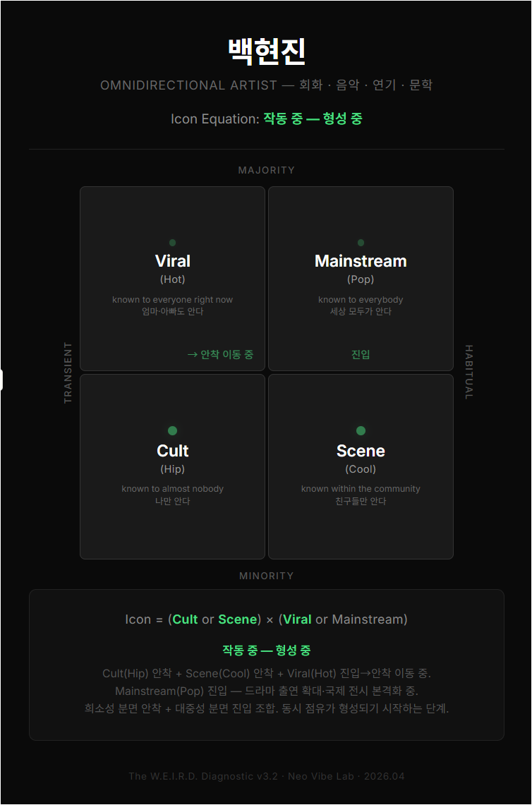Image resolution: width=532 pixels, height=805 pixels.
Task: Click the vertical HABITUAL axis label
Action: pyautogui.click(x=468, y=373)
